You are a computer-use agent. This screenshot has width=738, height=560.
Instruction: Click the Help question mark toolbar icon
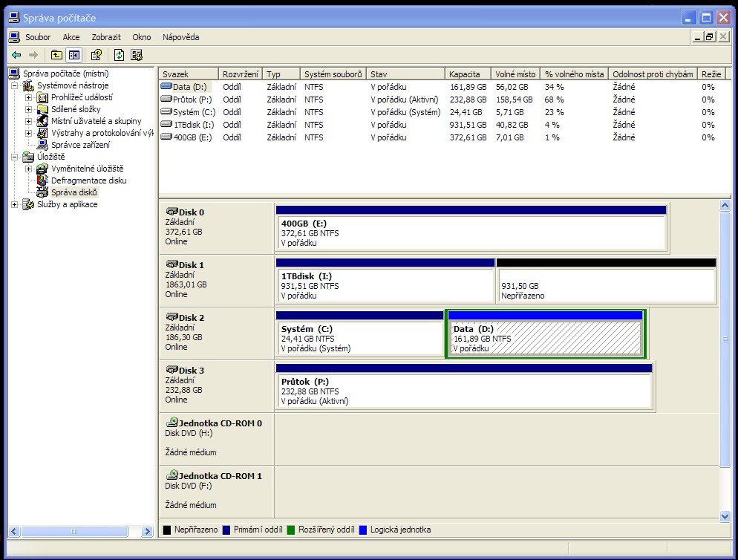coord(96,55)
